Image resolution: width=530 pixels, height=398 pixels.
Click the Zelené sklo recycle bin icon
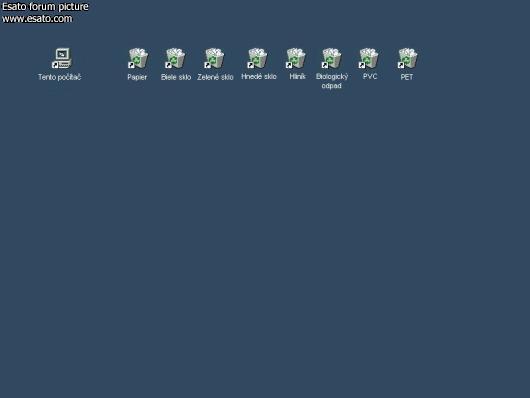(x=214, y=58)
